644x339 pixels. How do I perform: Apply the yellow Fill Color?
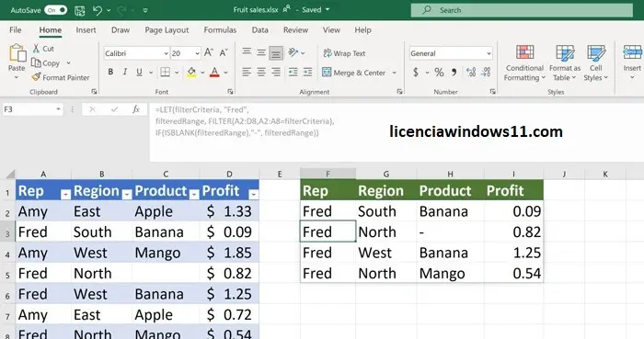pyautogui.click(x=191, y=73)
